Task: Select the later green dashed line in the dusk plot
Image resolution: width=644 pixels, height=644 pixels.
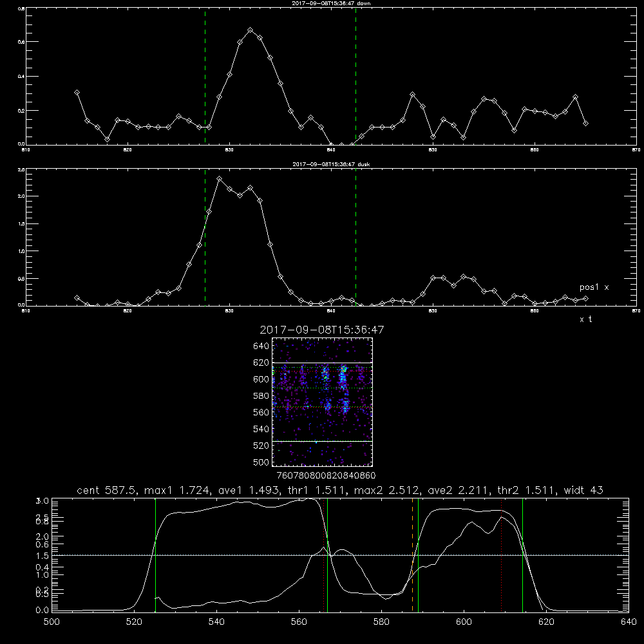Action: tap(355, 237)
